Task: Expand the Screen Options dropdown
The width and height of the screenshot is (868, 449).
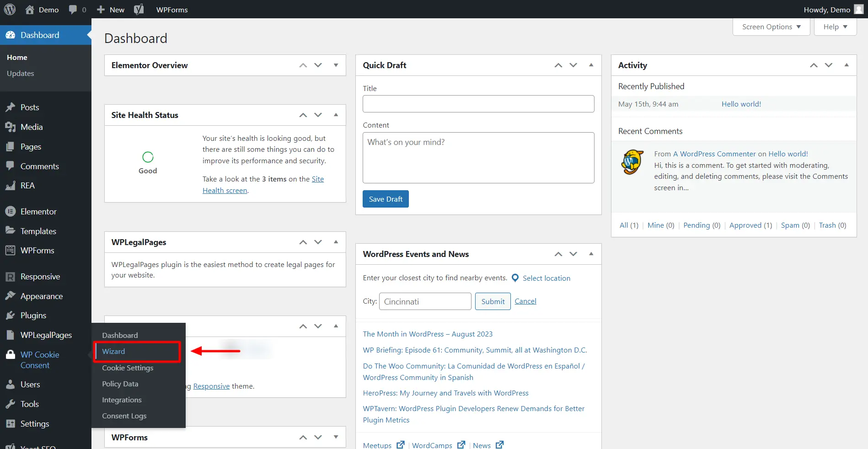Action: [771, 27]
